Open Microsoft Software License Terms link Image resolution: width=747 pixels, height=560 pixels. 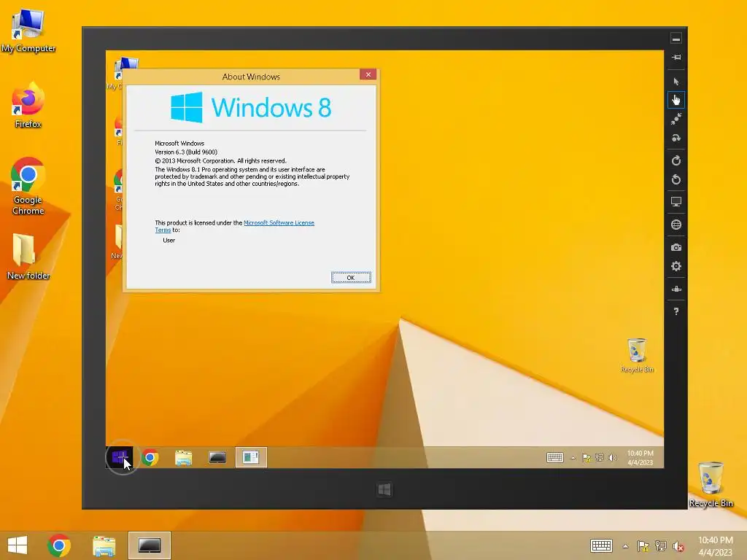(x=279, y=223)
